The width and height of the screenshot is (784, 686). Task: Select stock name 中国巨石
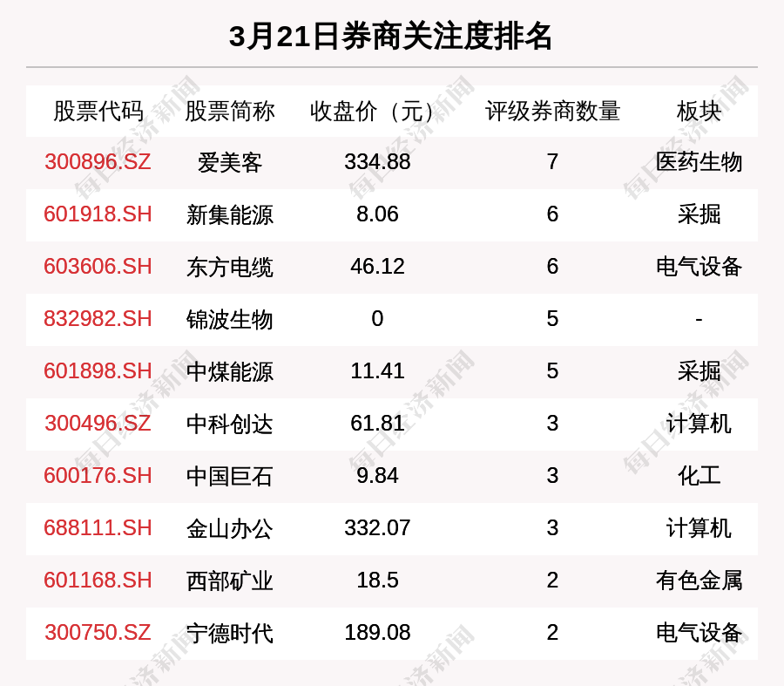pos(229,476)
